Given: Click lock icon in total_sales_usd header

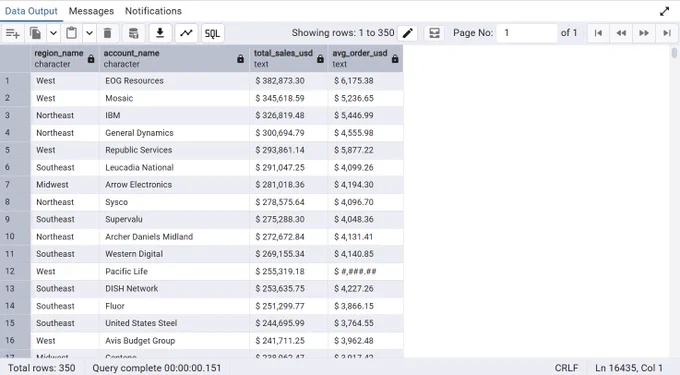Looking at the screenshot, I should click(x=320, y=59).
